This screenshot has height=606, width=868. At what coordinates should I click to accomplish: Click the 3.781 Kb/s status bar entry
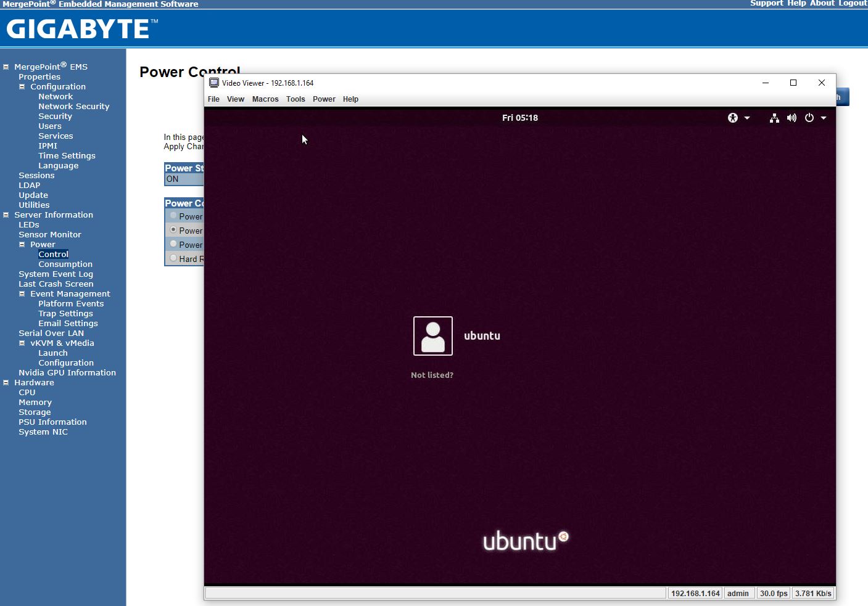813,594
